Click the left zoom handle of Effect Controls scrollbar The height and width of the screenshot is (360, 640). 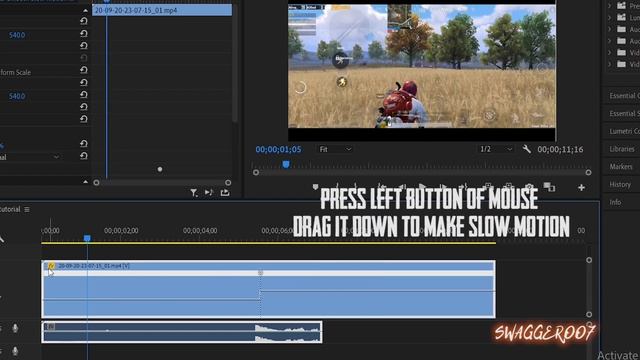[96, 183]
